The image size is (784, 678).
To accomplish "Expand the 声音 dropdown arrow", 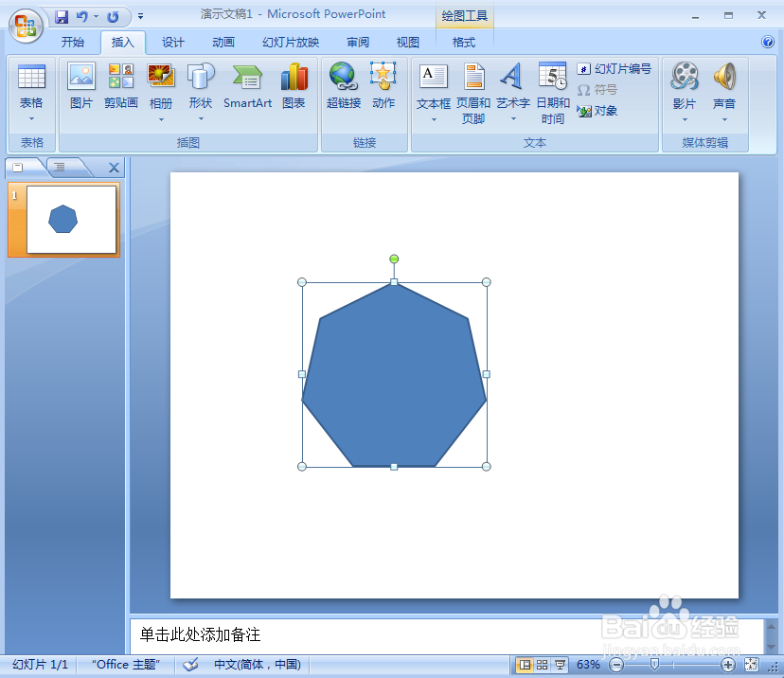I will coord(724,120).
